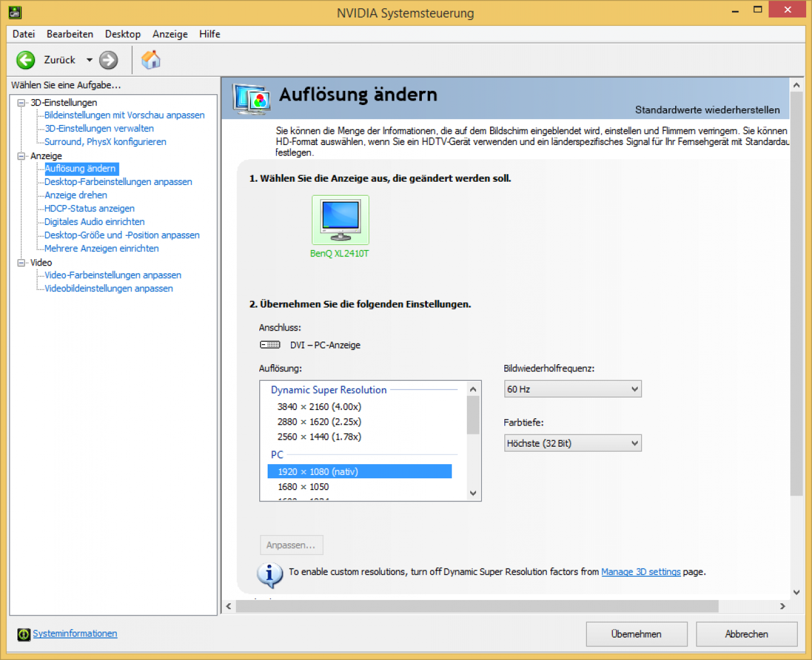Click the Systeminformationen NVIDIA icon
The width and height of the screenshot is (812, 660).
[x=24, y=634]
